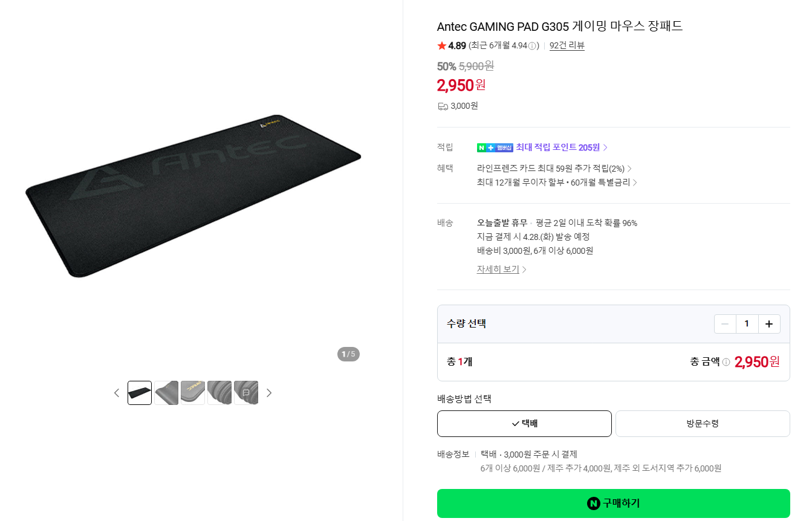Image resolution: width=812 pixels, height=521 pixels.
Task: Select the second product thumbnail
Action: click(x=166, y=392)
